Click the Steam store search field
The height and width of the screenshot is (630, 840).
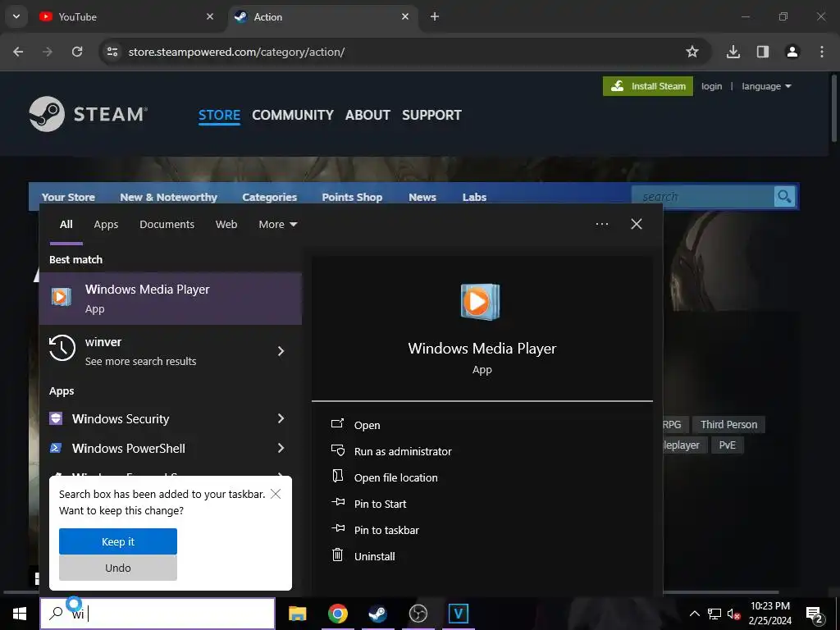(703, 197)
